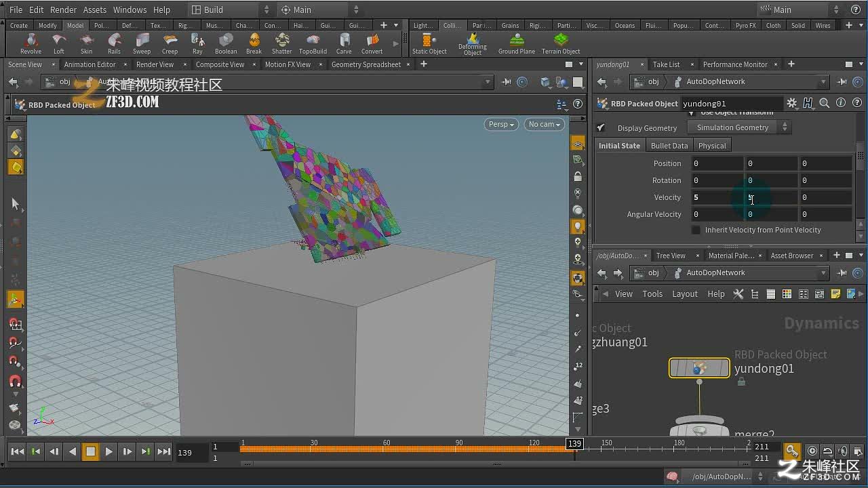Click AutoDopNetwork in network path
The width and height of the screenshot is (868, 488).
tap(715, 272)
